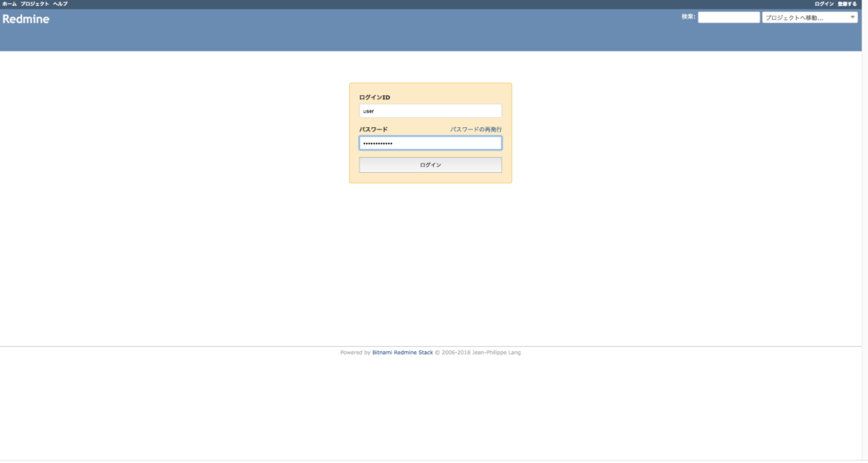This screenshot has height=463, width=868.
Task: Click the top-right ログイン link
Action: tap(824, 4)
